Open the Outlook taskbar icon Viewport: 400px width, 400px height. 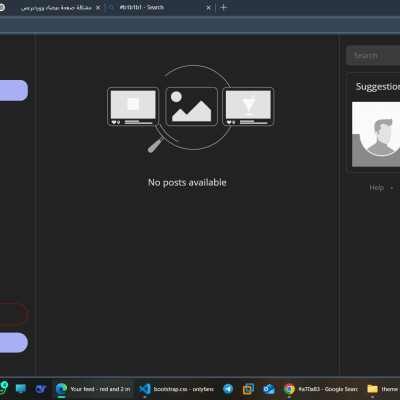[x=269, y=389]
